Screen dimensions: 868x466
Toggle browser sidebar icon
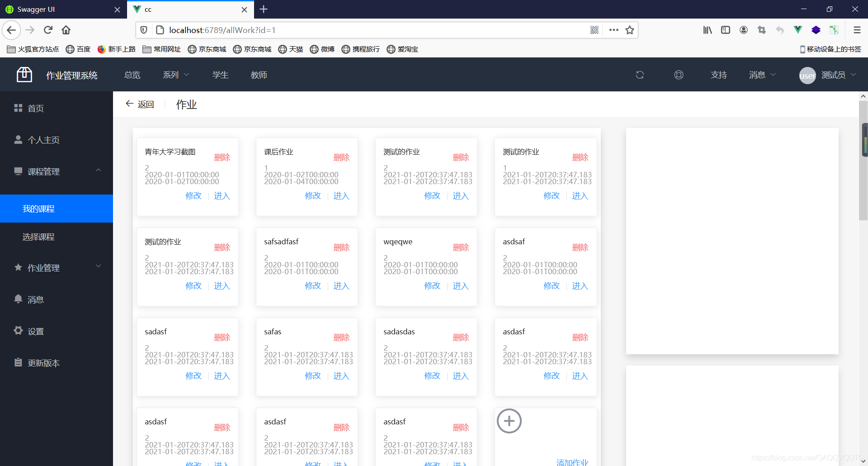726,30
